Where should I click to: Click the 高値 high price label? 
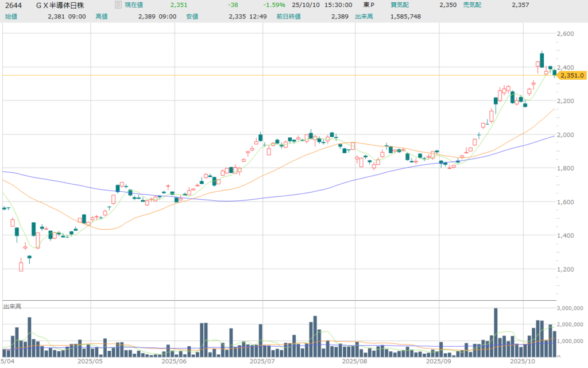pos(102,16)
